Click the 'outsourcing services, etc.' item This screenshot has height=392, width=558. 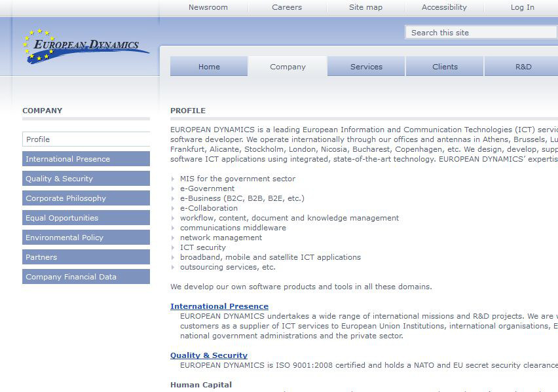(x=228, y=267)
